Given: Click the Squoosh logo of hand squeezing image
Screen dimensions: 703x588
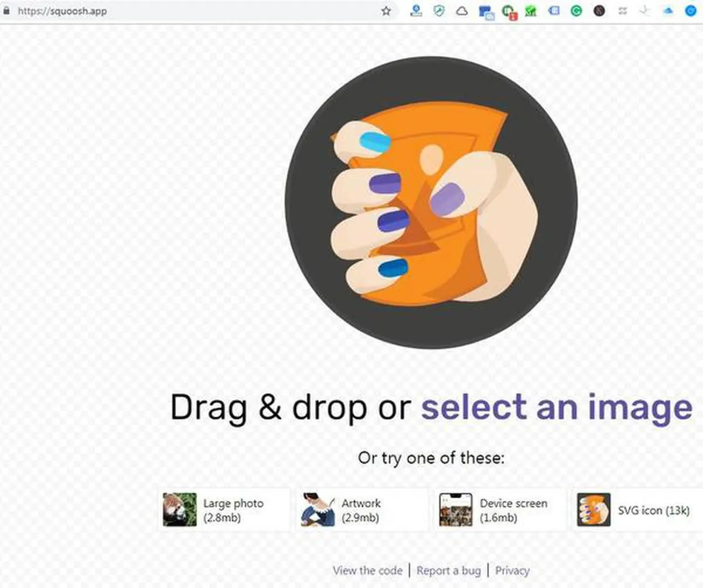Looking at the screenshot, I should click(431, 202).
